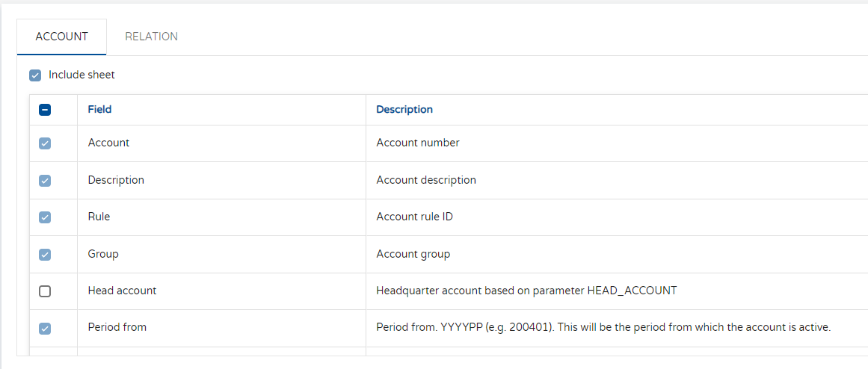The height and width of the screenshot is (369, 868).
Task: Toggle the Include sheet checkbox
Action: [x=35, y=75]
